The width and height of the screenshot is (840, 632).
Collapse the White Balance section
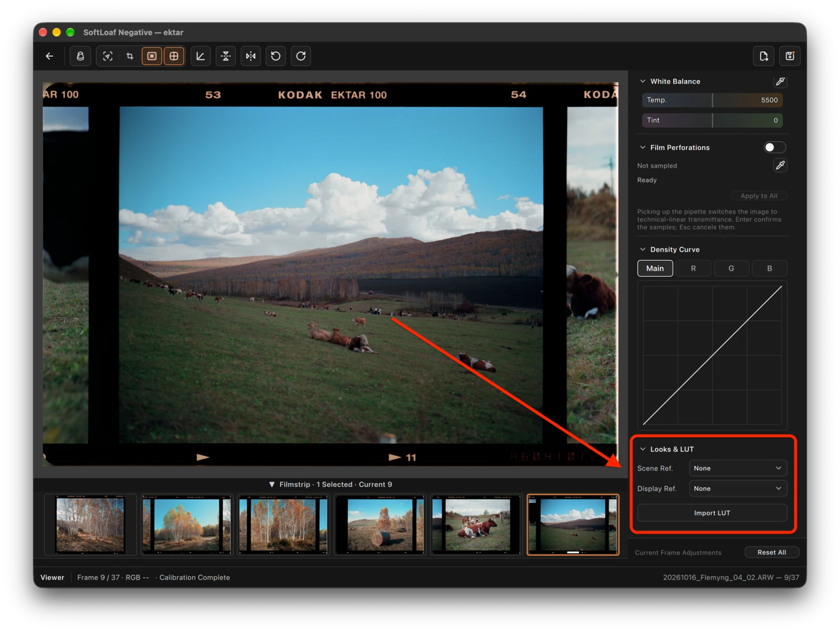(x=643, y=81)
